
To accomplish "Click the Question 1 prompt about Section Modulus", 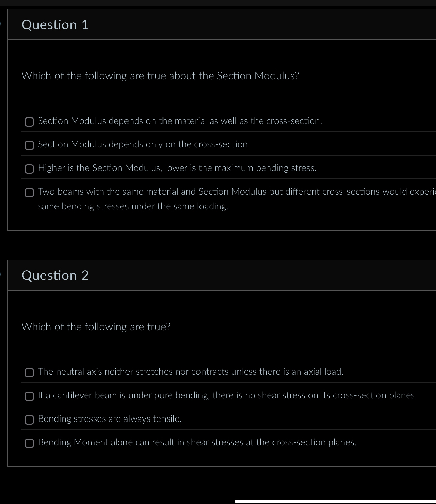I will (160, 76).
